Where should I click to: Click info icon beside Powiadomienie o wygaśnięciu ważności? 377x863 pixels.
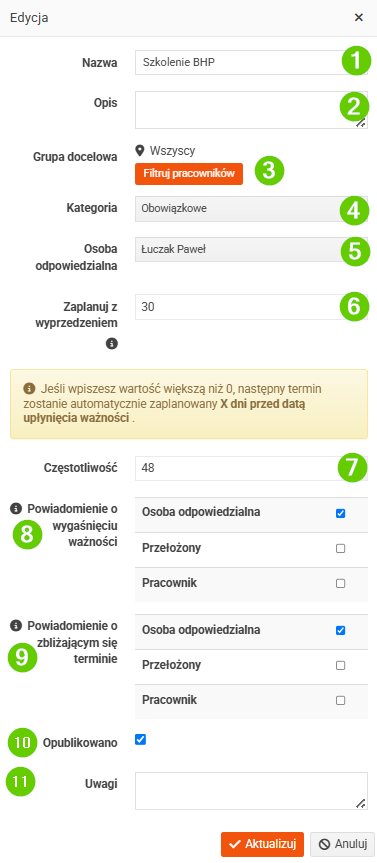click(x=15, y=508)
